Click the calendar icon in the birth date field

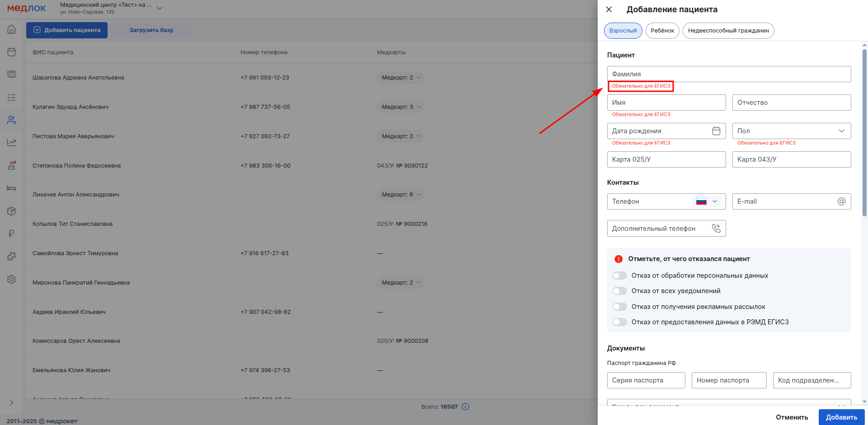point(716,131)
